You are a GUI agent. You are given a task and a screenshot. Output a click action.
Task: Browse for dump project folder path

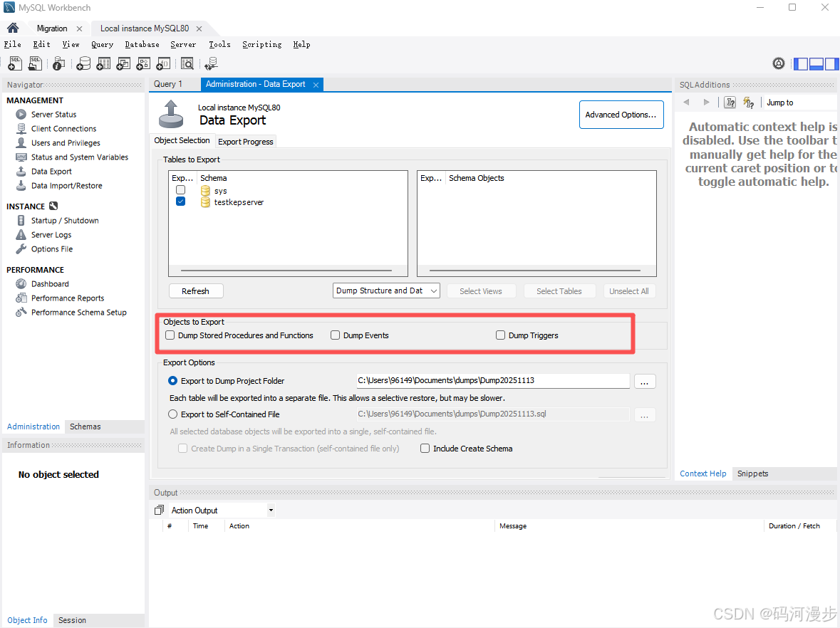pyautogui.click(x=645, y=381)
